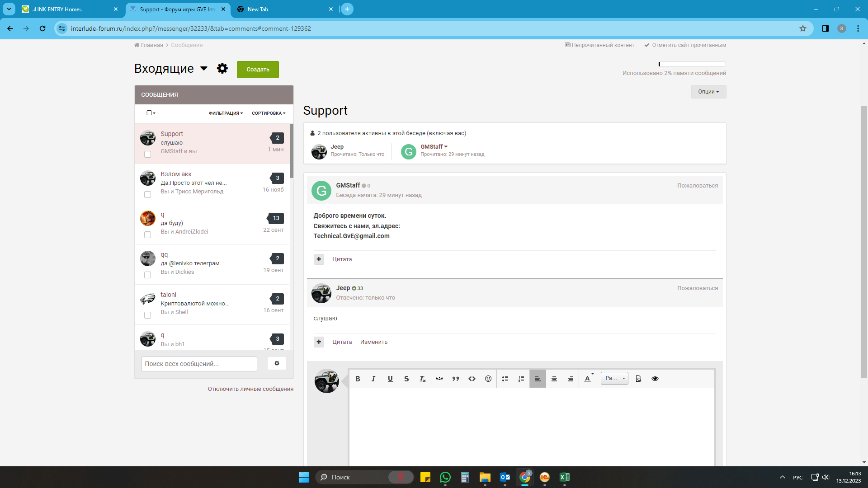
Task: Open Excel from the taskbar
Action: point(565,477)
